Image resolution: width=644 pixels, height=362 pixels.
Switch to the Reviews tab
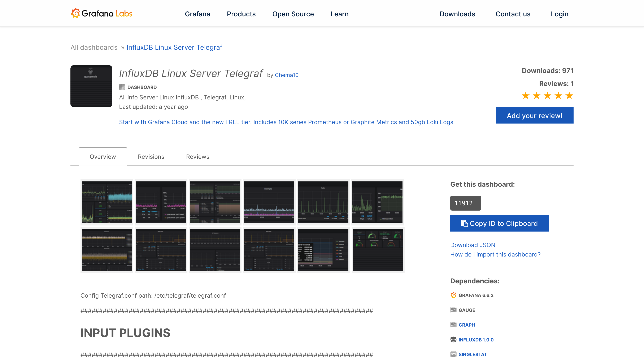197,157
